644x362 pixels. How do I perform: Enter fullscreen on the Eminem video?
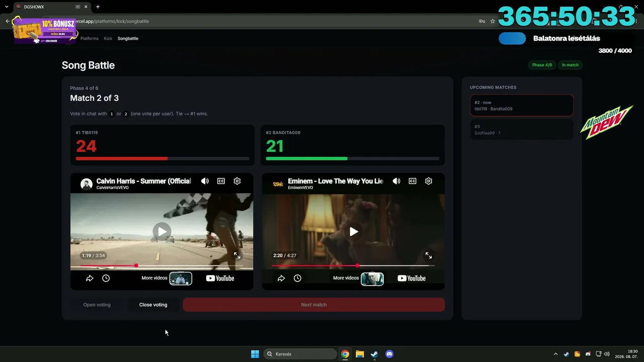coord(429,255)
